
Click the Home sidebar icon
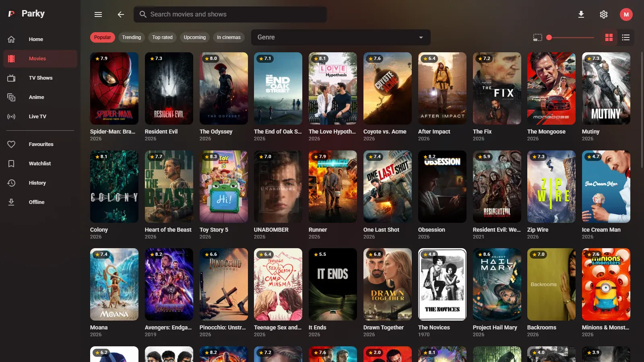point(11,39)
